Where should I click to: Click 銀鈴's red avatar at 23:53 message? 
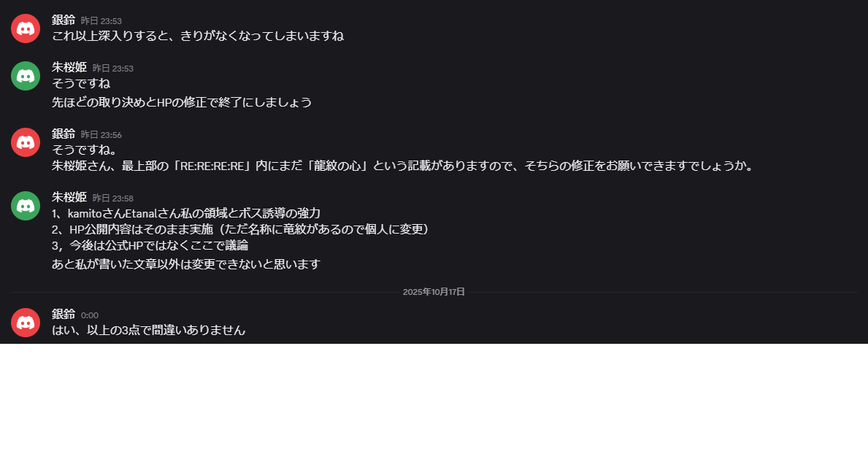26,28
